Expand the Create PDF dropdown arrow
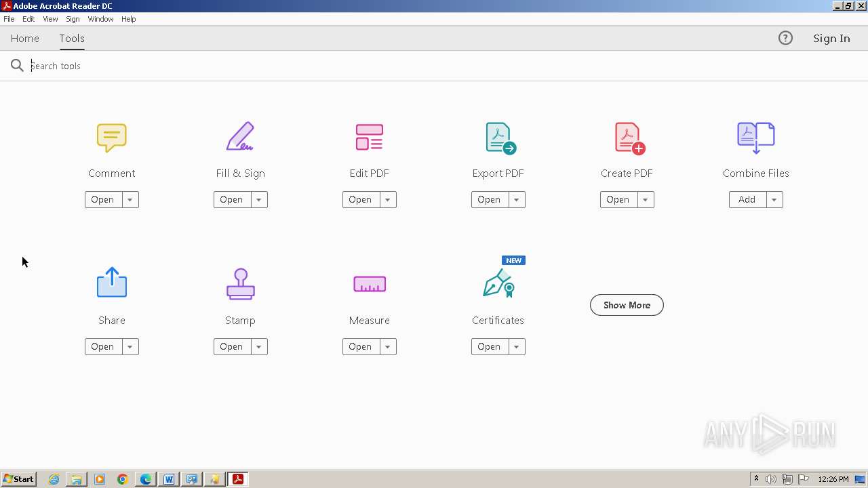The width and height of the screenshot is (868, 488). (x=645, y=199)
